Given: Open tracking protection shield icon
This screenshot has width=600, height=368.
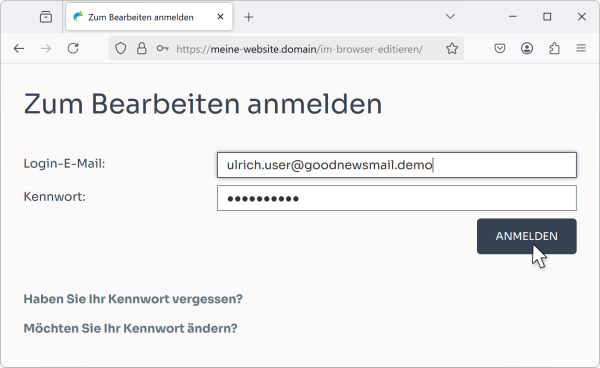Looking at the screenshot, I should point(121,49).
